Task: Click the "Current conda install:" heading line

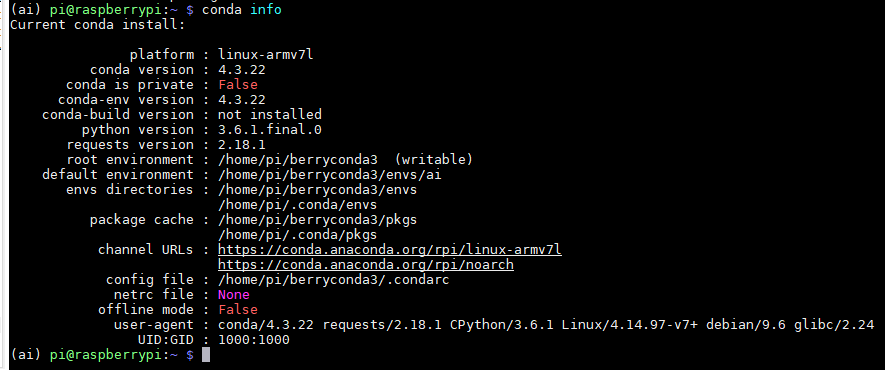Action: coord(98,25)
